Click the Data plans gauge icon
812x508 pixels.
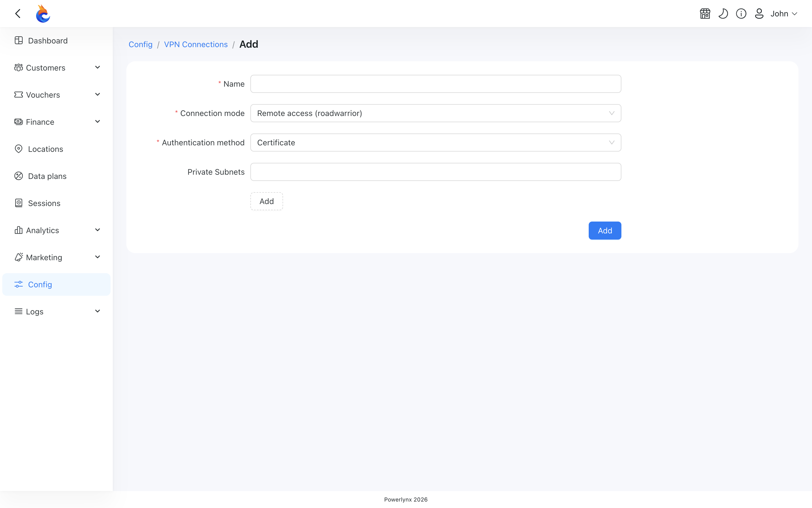click(19, 176)
